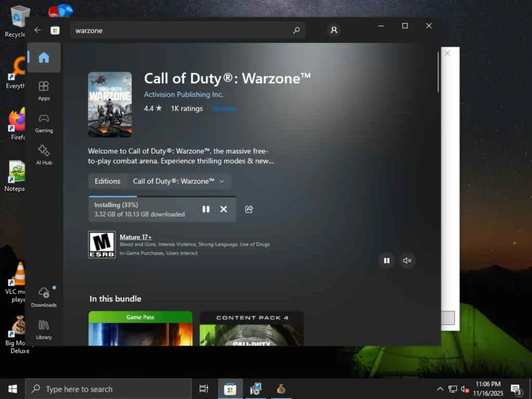Click the Recycle Bin desktop icon
This screenshot has height=399, width=532.
(18, 21)
